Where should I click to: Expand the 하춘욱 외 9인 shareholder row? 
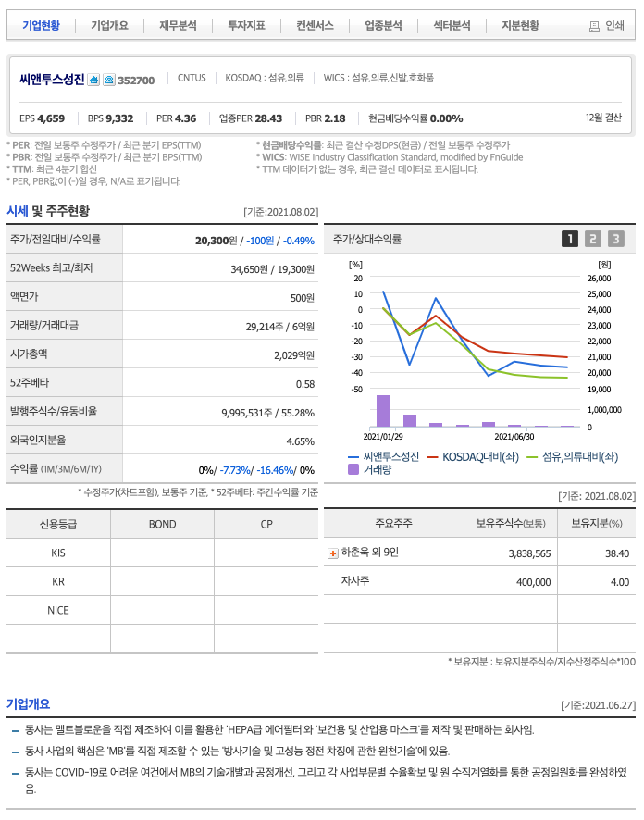(332, 553)
